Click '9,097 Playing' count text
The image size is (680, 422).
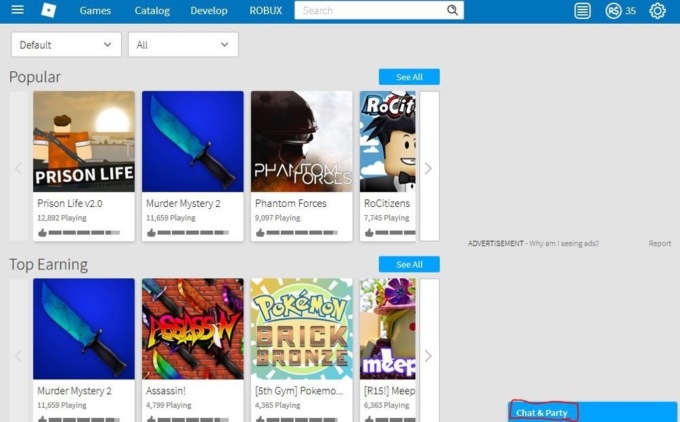click(278, 218)
